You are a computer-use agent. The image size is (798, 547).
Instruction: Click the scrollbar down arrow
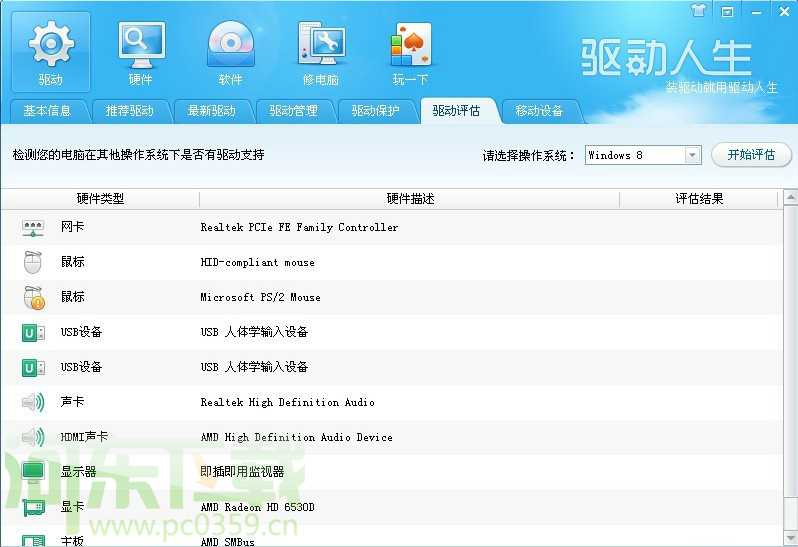[790, 537]
